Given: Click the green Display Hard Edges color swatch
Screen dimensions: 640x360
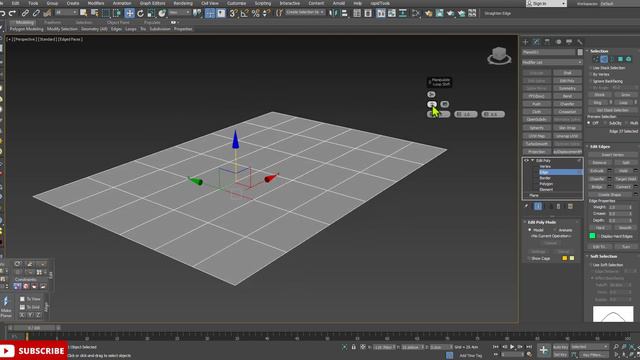Looking at the screenshot, I should 592,236.
